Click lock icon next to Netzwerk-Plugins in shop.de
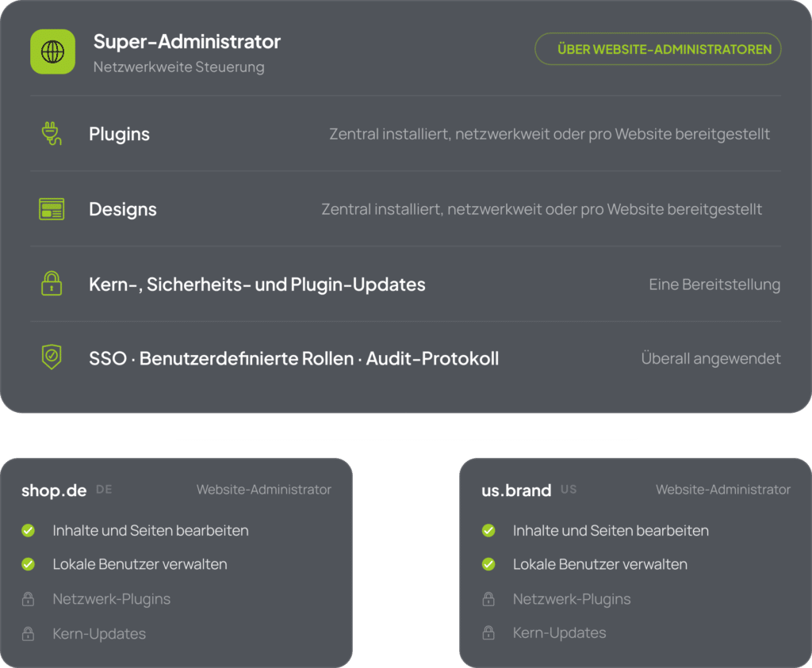The image size is (812, 668). 28,599
